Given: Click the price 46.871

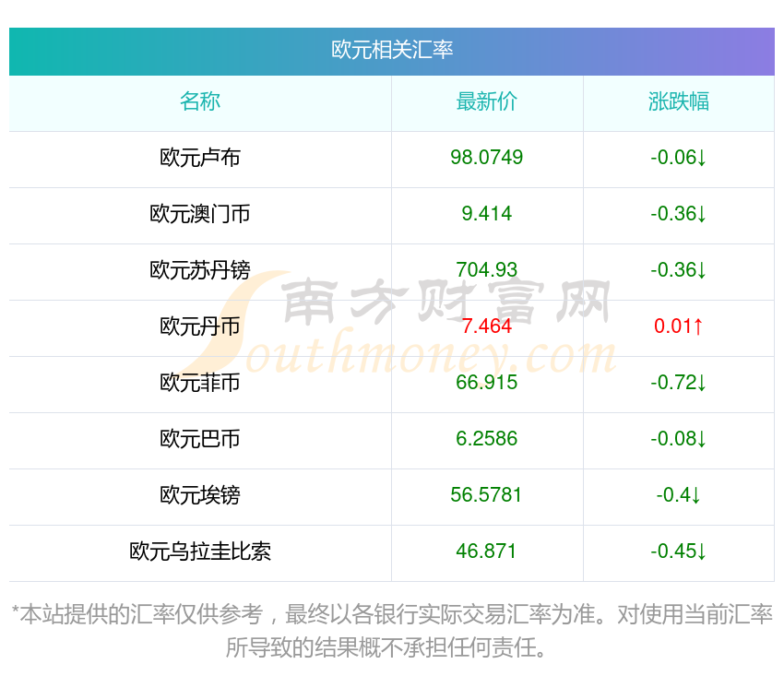Looking at the screenshot, I should tap(486, 551).
